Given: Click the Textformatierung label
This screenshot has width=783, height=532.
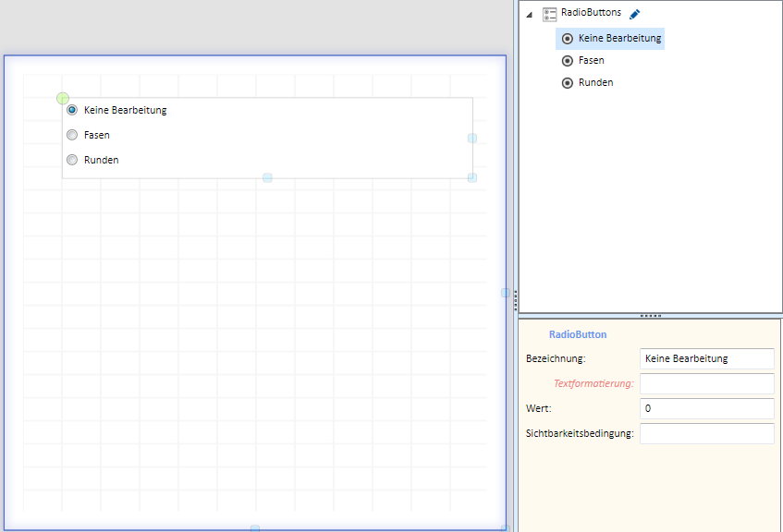Looking at the screenshot, I should 593,384.
